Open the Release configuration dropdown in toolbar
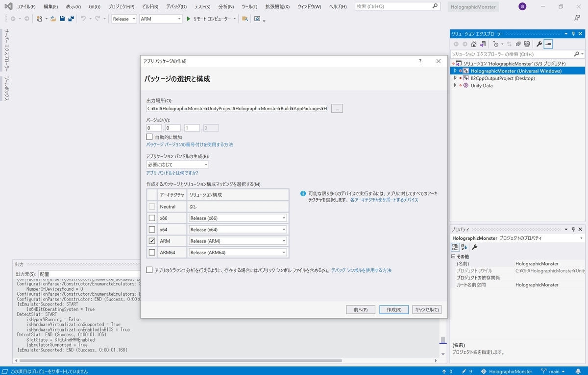 tap(124, 19)
